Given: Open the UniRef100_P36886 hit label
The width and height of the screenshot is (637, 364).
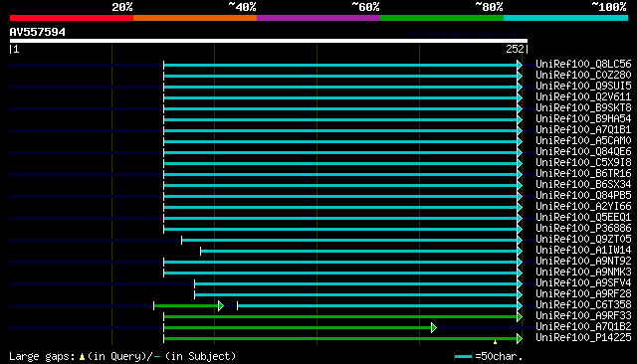Looking at the screenshot, I should 583,229.
